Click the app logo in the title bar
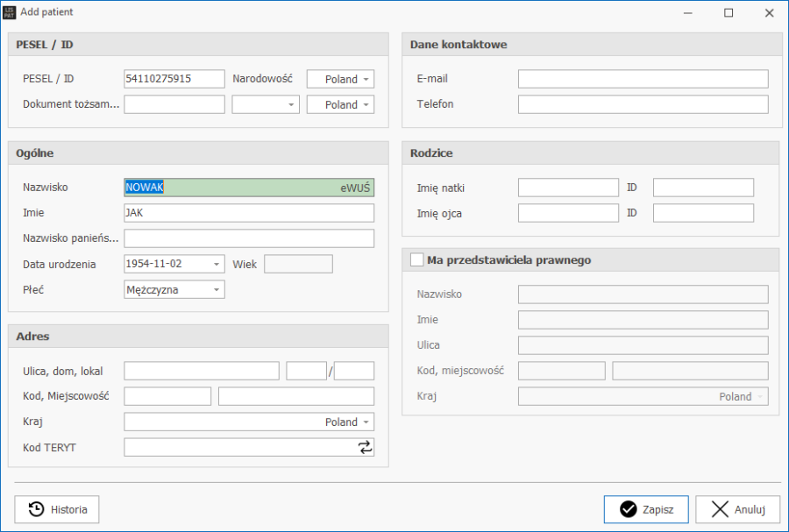This screenshot has height=532, width=789. 10,12
